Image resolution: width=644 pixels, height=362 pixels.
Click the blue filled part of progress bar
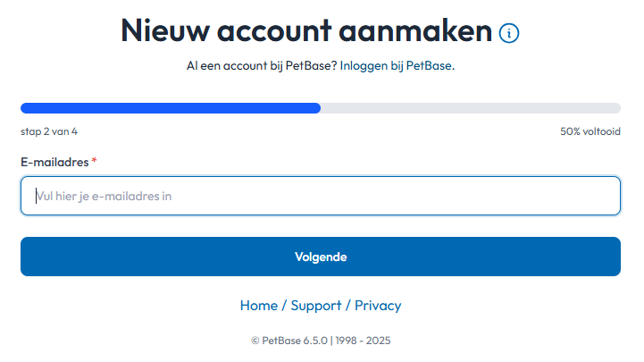(170, 108)
